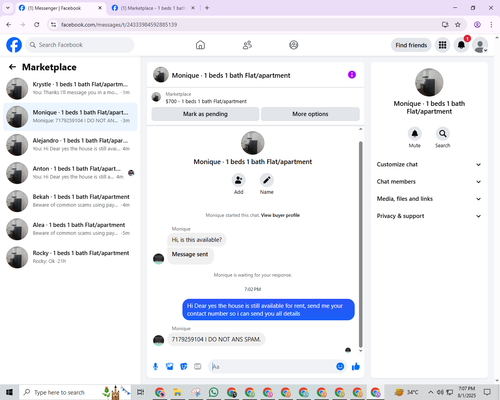The width and height of the screenshot is (500, 400).
Task: Open the Facebook menu grid icon
Action: tap(442, 45)
